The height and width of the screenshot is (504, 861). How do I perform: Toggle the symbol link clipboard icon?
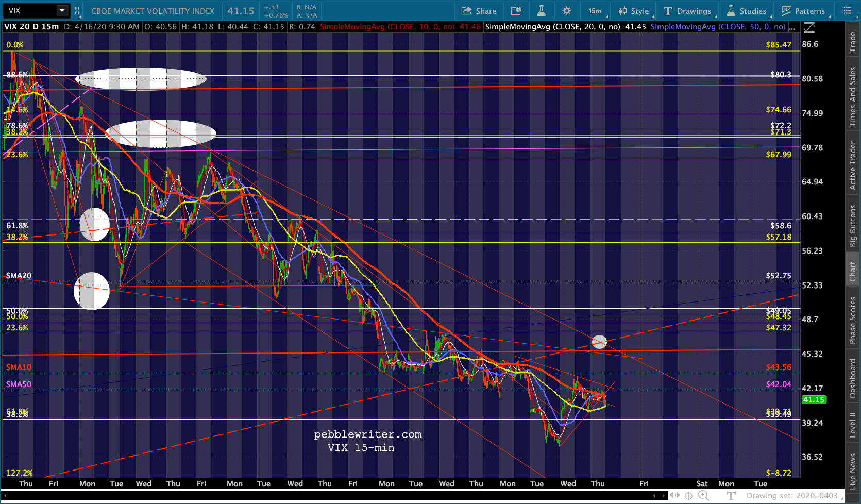[77, 11]
